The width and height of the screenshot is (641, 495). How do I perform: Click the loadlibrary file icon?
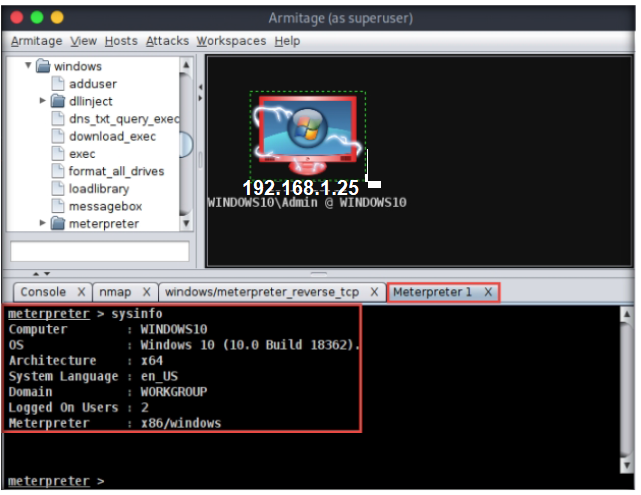coord(58,188)
